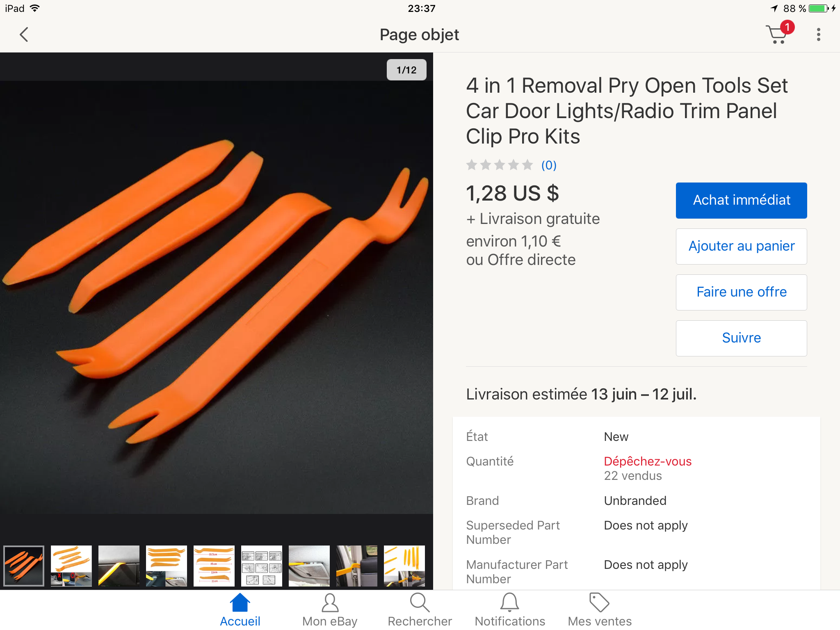The width and height of the screenshot is (840, 630).
Task: Open the Mon eBay profile tab
Action: 330,610
